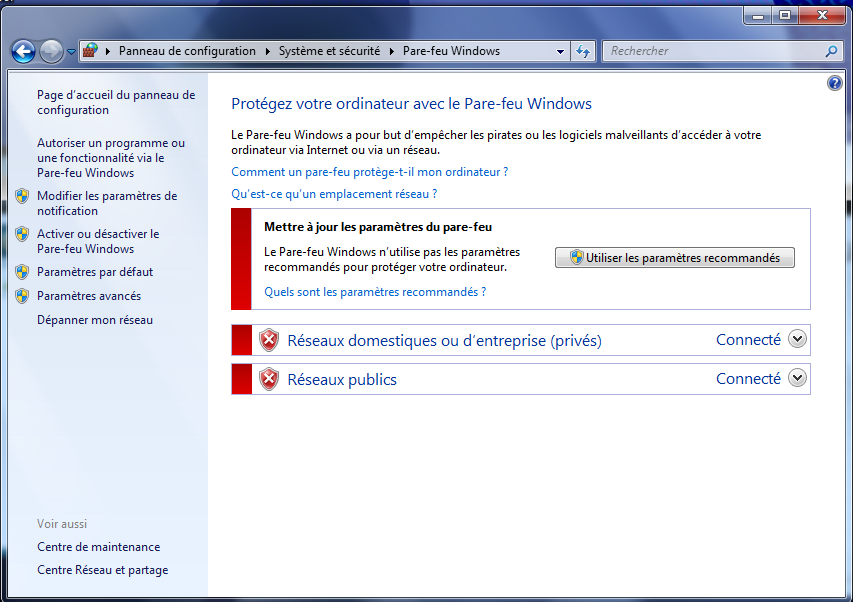The height and width of the screenshot is (602, 853).
Task: Select Panneau de configuration in the breadcrumb
Action: [187, 51]
